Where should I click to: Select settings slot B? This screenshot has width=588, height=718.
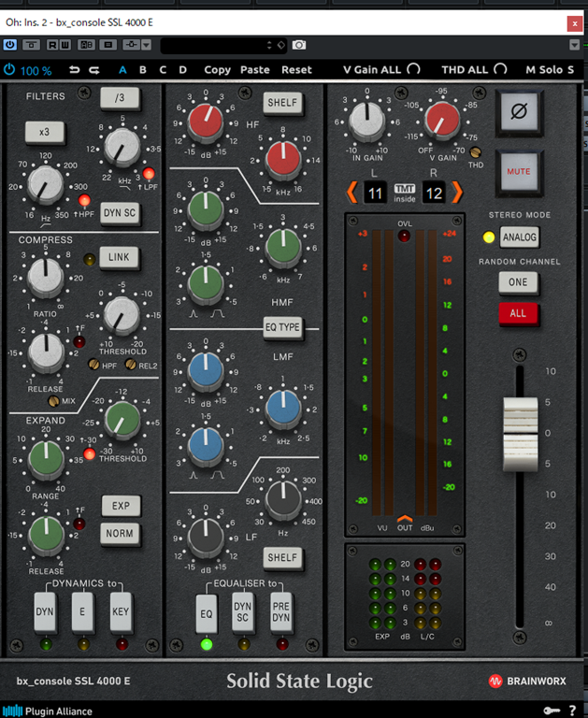point(143,70)
